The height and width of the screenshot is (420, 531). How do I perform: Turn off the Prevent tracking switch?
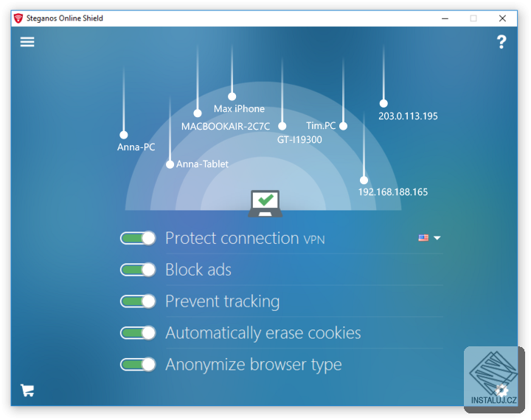(x=138, y=301)
